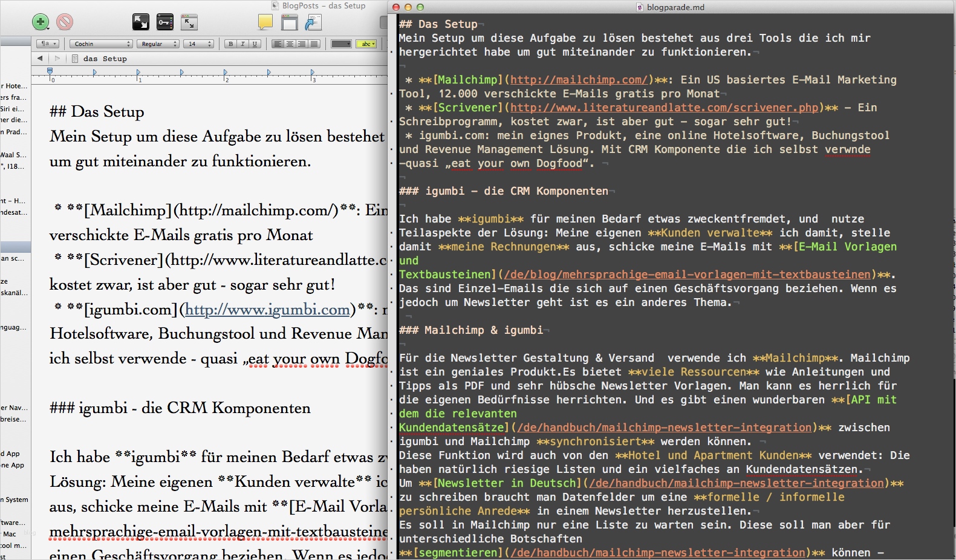Click the '## Das Setup' heading in Scrivener editor
This screenshot has width=956, height=560.
click(97, 112)
